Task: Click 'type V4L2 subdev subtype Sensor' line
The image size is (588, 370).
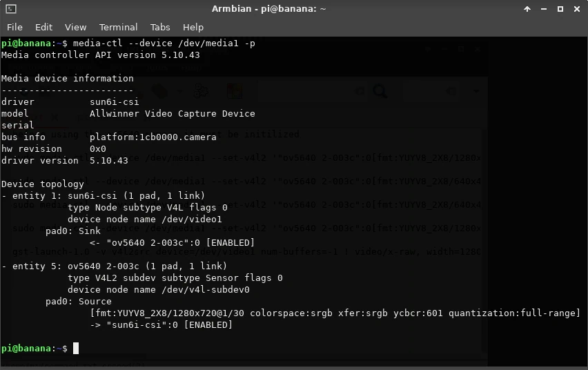Action: [175, 278]
